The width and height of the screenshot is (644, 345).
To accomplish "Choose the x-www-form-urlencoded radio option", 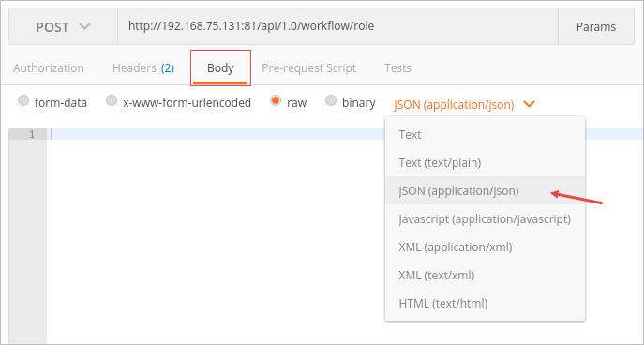I will pos(112,101).
